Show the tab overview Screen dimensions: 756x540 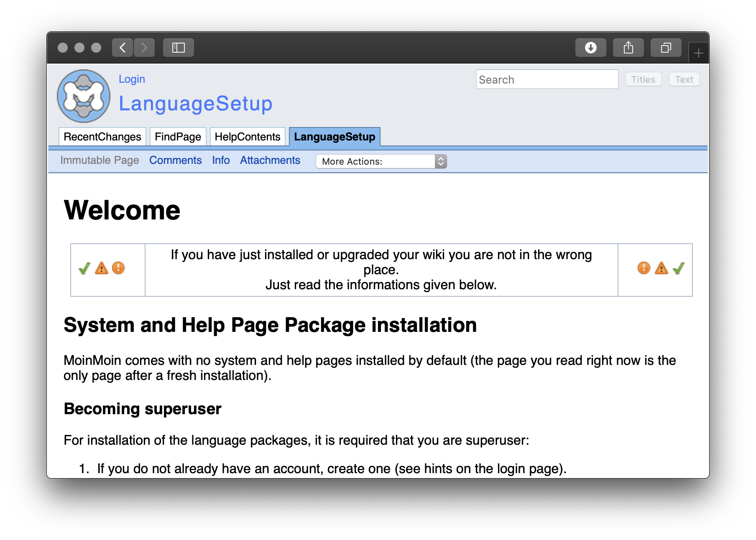666,48
